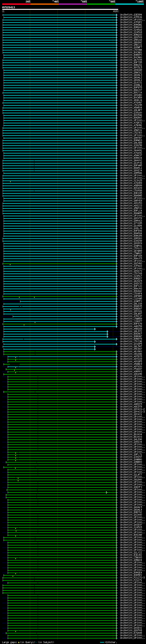Open hit UniRef100_B9RK43

point(131,27)
